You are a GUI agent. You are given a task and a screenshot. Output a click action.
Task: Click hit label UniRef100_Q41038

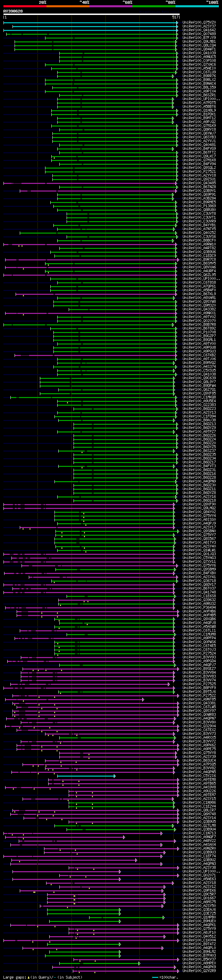coord(199,374)
